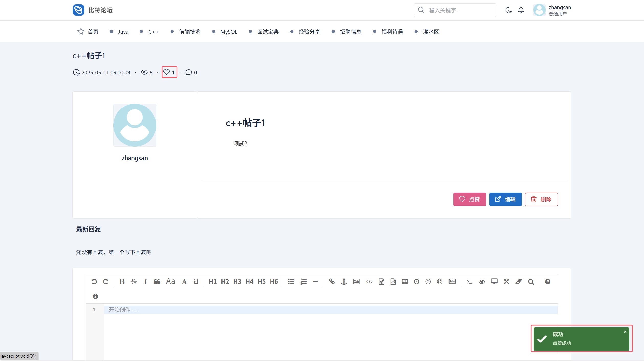
Task: Apply H3 heading in editor
Action: coord(237,281)
